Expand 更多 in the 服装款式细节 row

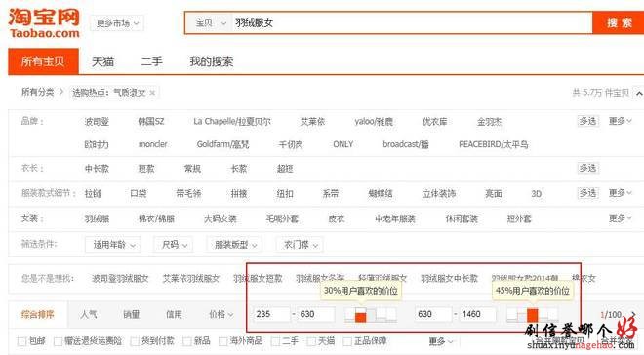point(620,193)
